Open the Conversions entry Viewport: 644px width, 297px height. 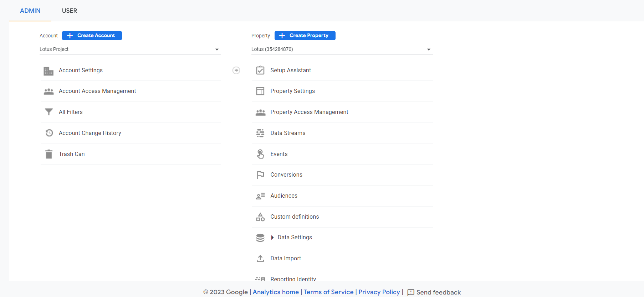286,175
